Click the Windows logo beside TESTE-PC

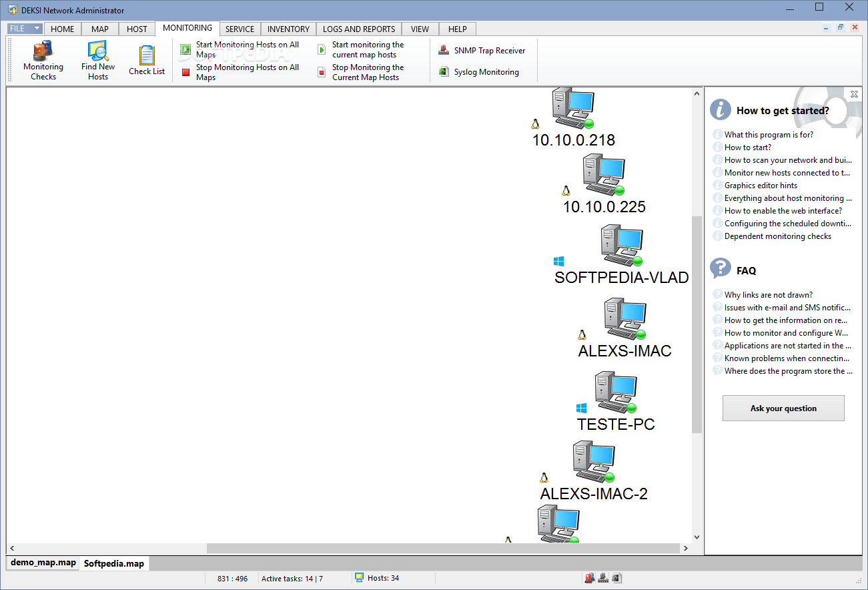coord(581,408)
